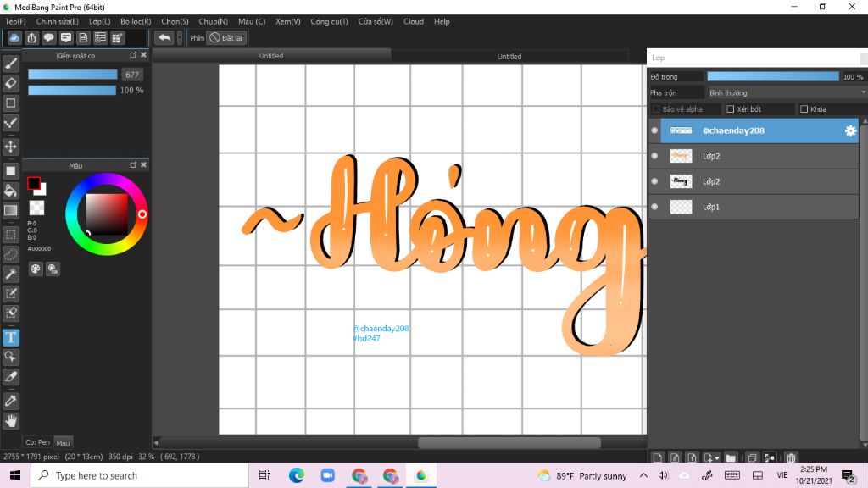
Task: Open the Pha trộn blend mode dropdown
Action: click(786, 92)
